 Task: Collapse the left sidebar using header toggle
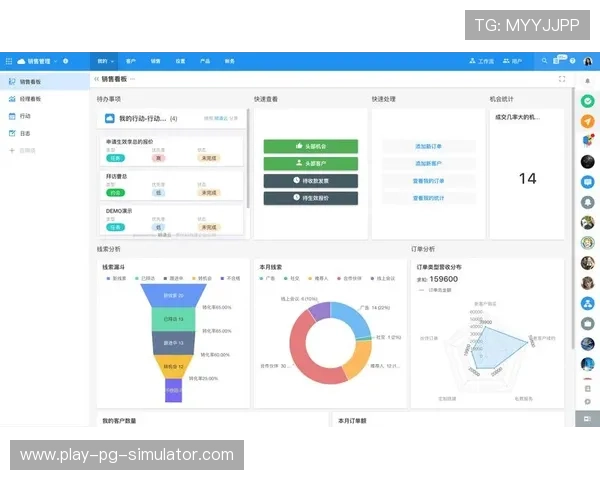coord(96,79)
